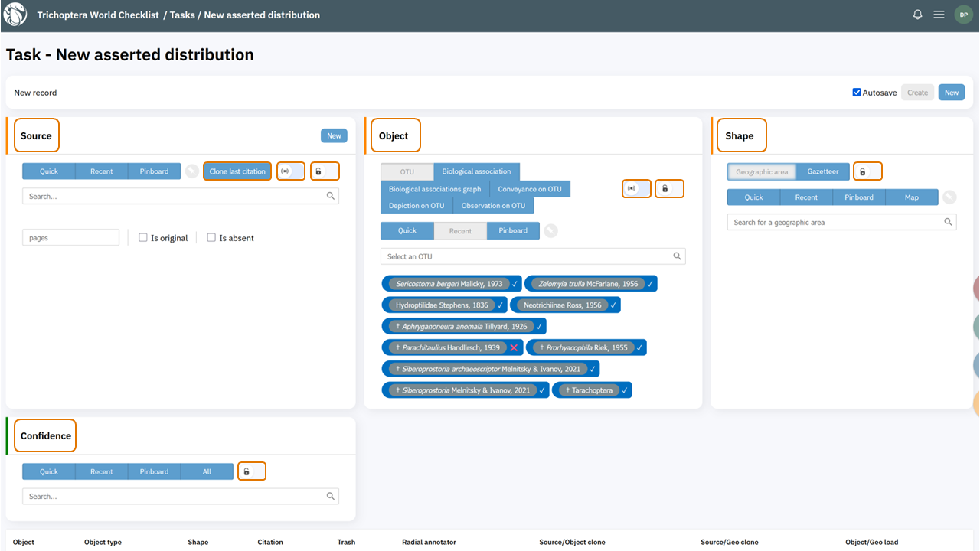Toggle the Source lock switch
The width and height of the screenshot is (980, 551).
324,171
